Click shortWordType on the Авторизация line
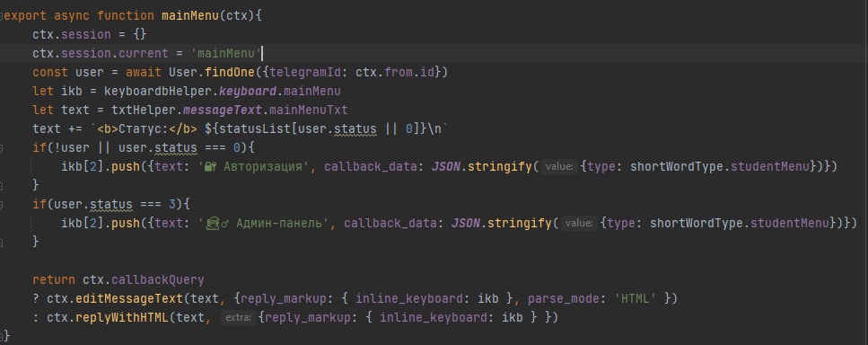868x345 pixels. click(677, 166)
